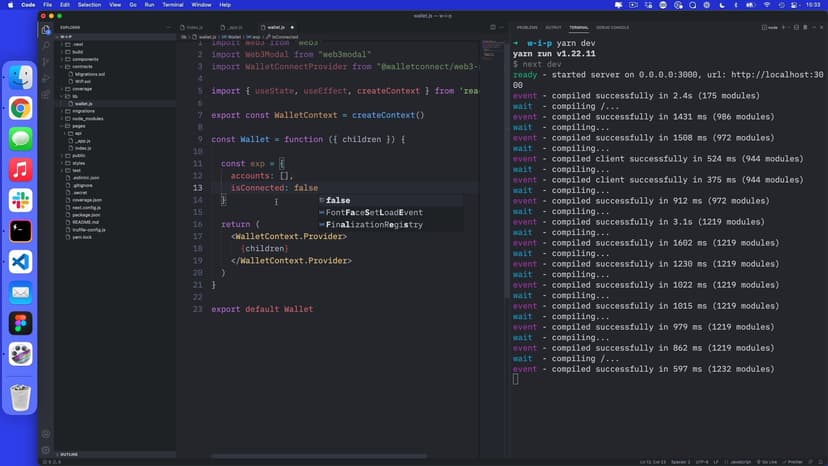Open the Source Control view
The width and height of the screenshot is (828, 466).
coord(46,60)
